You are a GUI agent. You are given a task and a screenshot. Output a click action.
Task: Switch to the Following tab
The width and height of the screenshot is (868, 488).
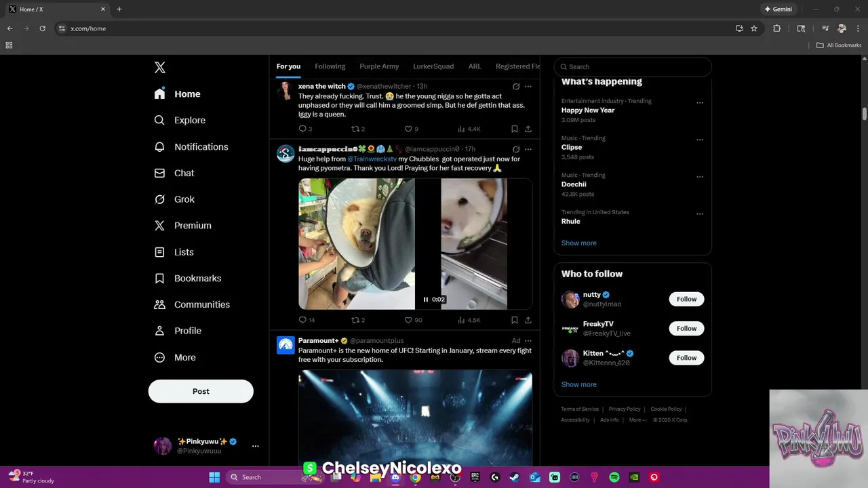[x=330, y=66]
